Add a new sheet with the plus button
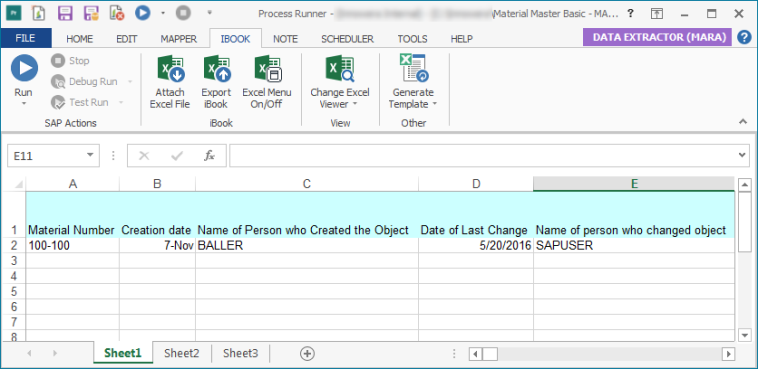The width and height of the screenshot is (758, 369). [307, 354]
